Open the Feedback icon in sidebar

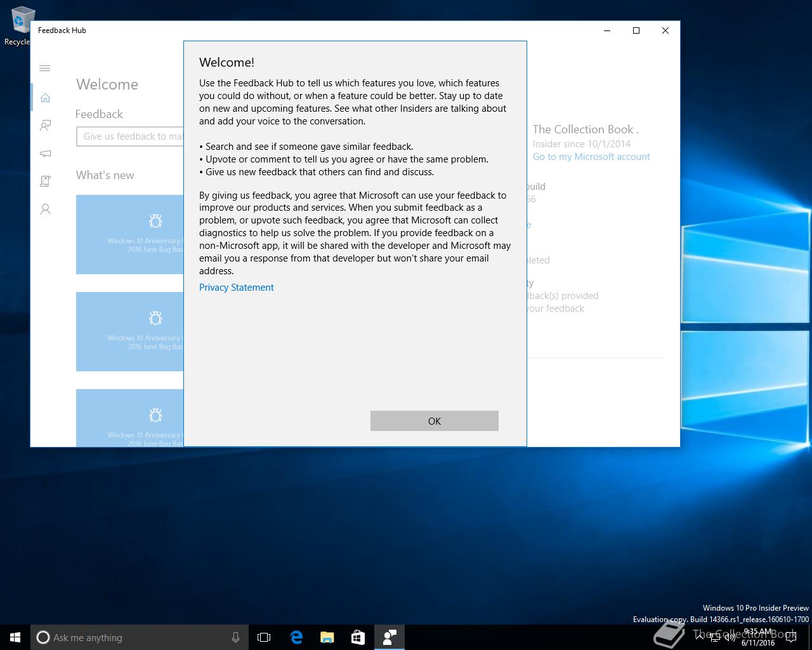click(45, 126)
